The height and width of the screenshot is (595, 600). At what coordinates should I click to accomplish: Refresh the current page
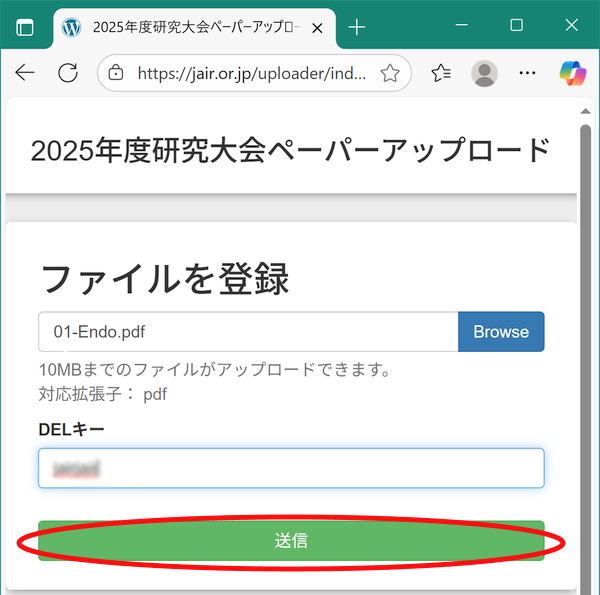[x=68, y=72]
